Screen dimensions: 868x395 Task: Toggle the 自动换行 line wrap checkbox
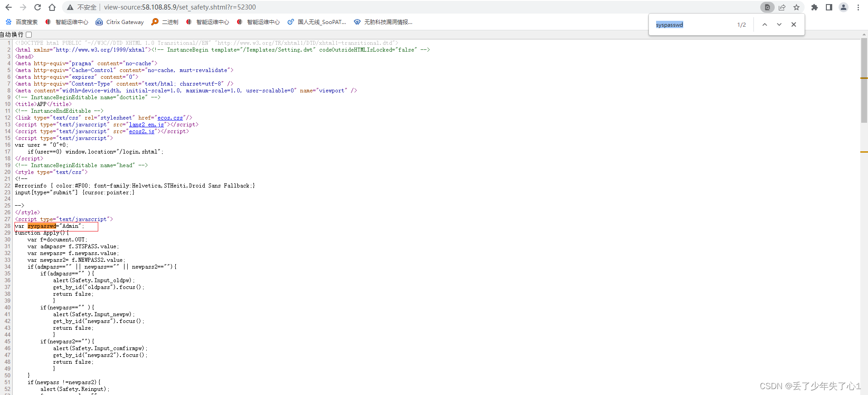(29, 34)
